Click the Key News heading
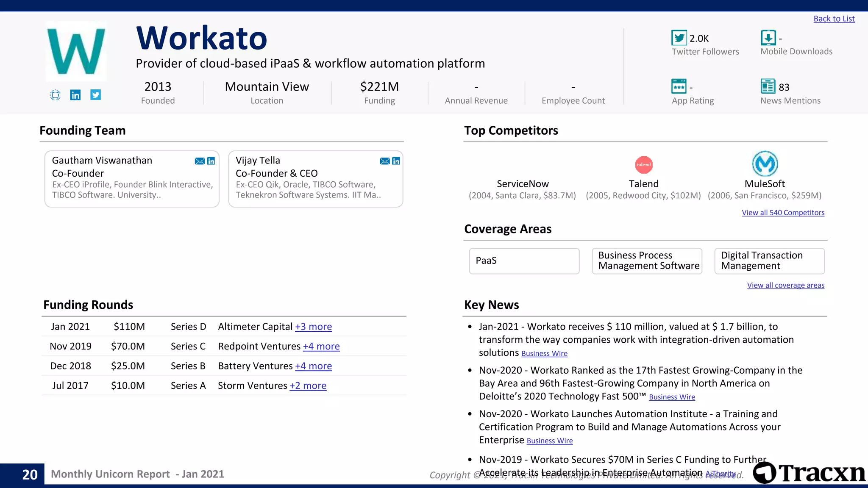This screenshot has width=868, height=488. 492,305
